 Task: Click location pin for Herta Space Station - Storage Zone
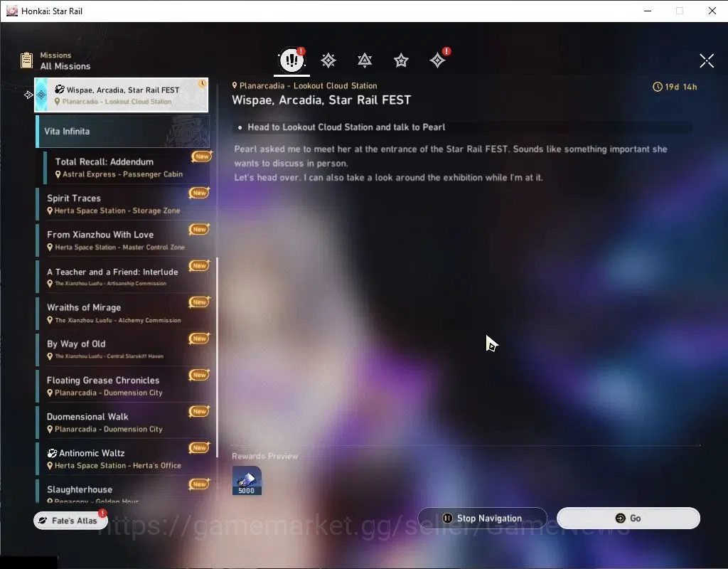click(50, 211)
